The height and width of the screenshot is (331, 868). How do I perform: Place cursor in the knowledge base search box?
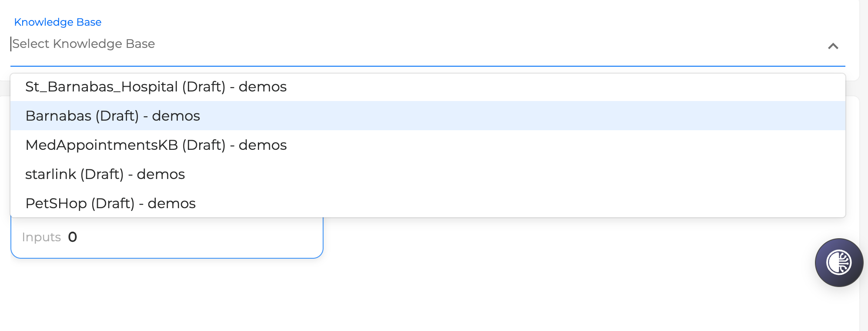(x=174, y=44)
